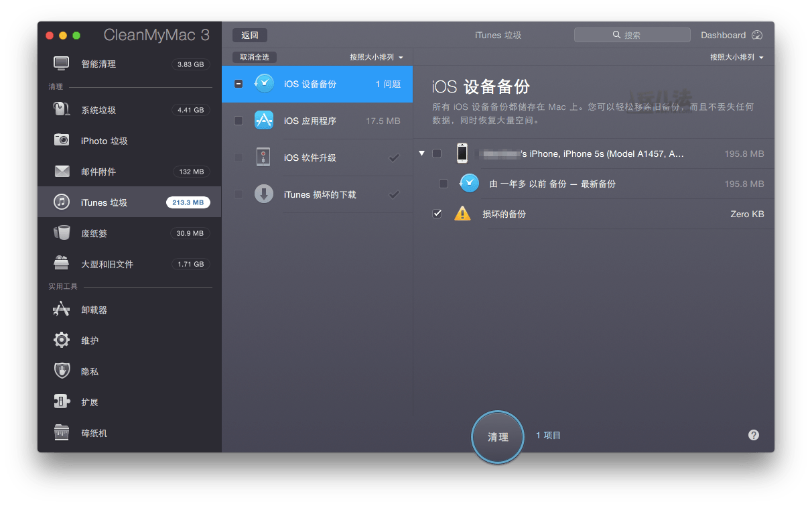
Task: Click the 1 问题 issue label
Action: coord(388,84)
